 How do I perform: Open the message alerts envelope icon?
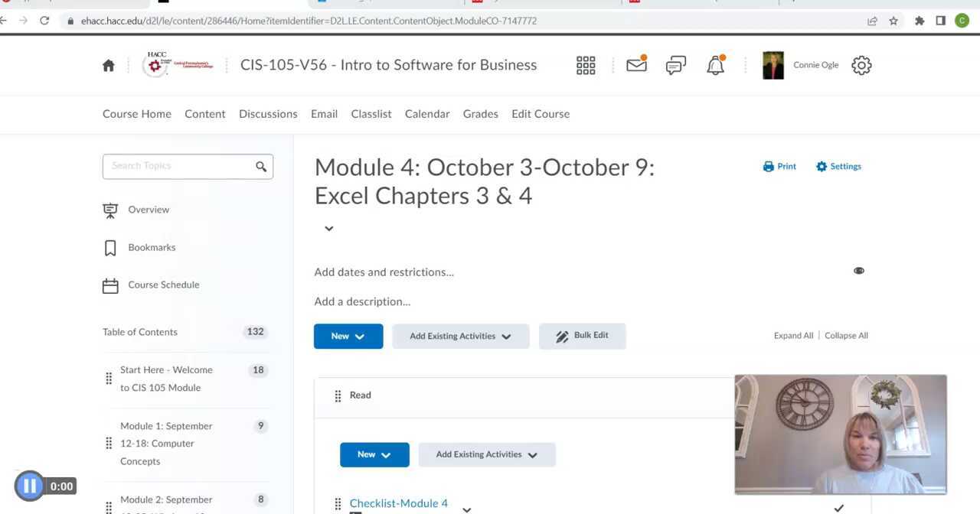click(x=636, y=66)
